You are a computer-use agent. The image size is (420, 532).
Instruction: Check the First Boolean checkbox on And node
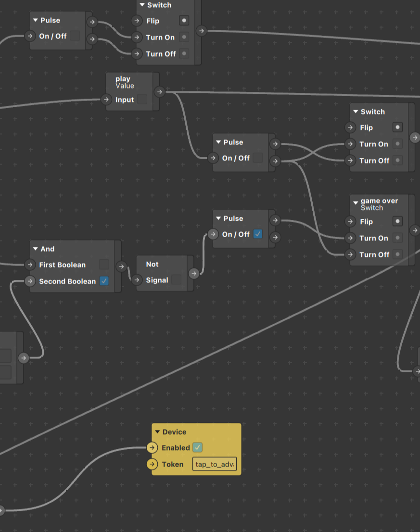point(104,265)
